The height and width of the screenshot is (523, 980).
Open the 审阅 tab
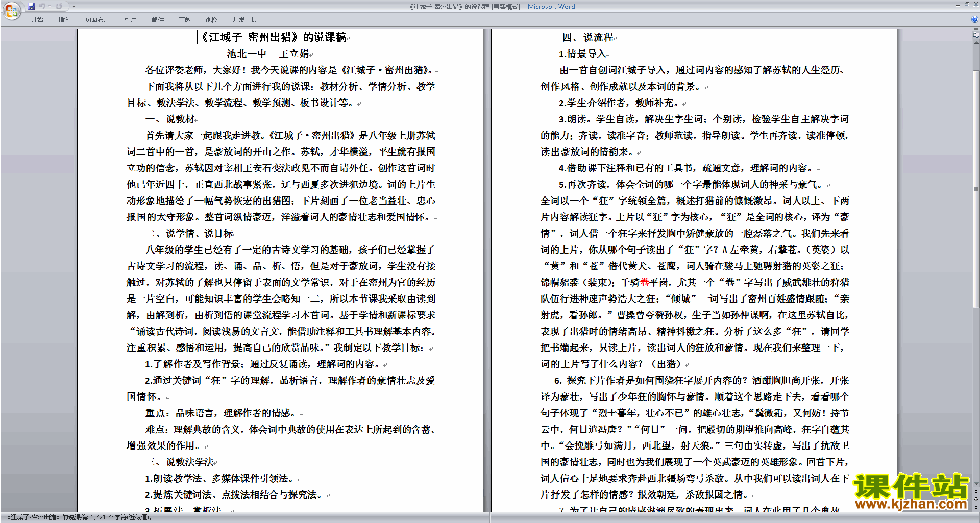tap(185, 19)
